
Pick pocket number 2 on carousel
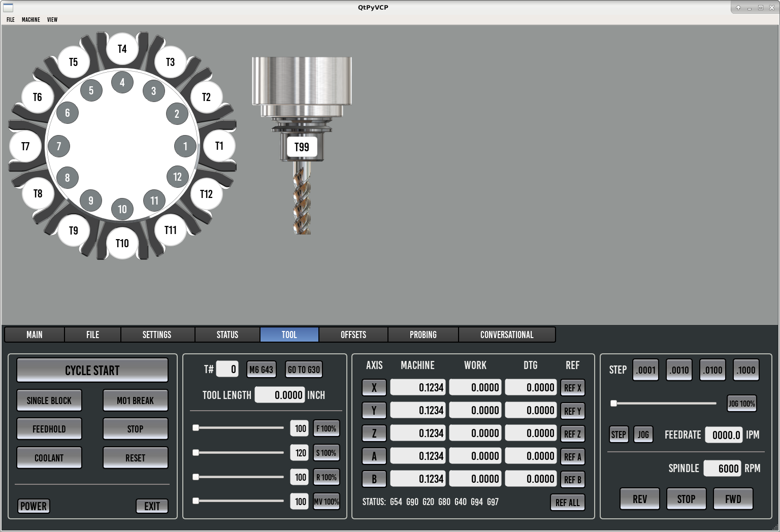click(177, 114)
